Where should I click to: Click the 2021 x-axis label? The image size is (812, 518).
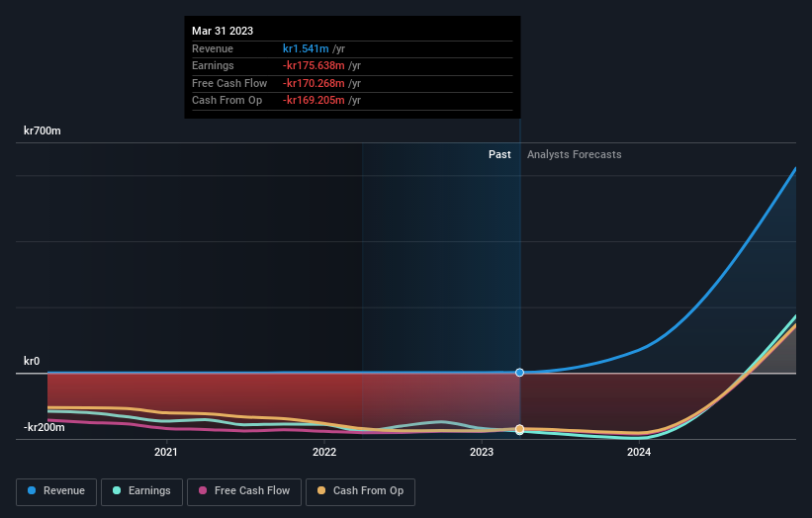166,452
